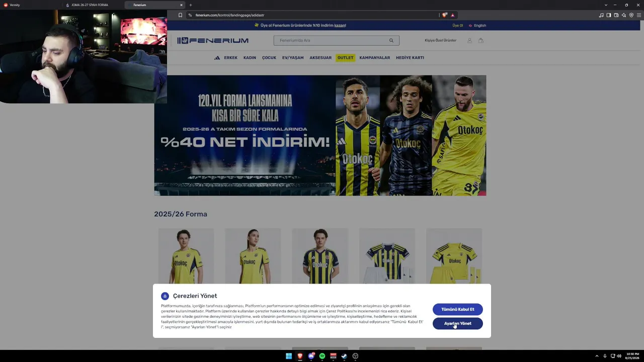This screenshot has width=644, height=362.
Task: Open the tab search chevron
Action: (x=606, y=5)
